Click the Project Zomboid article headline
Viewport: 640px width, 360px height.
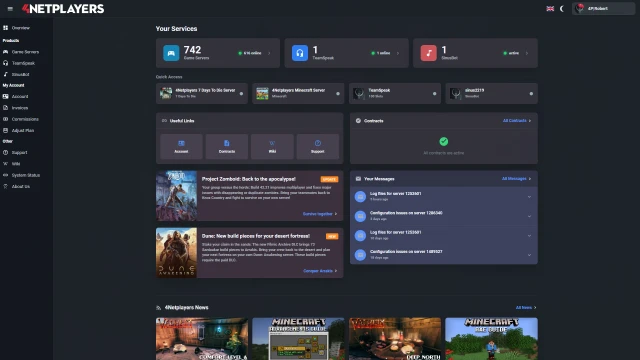click(249, 179)
